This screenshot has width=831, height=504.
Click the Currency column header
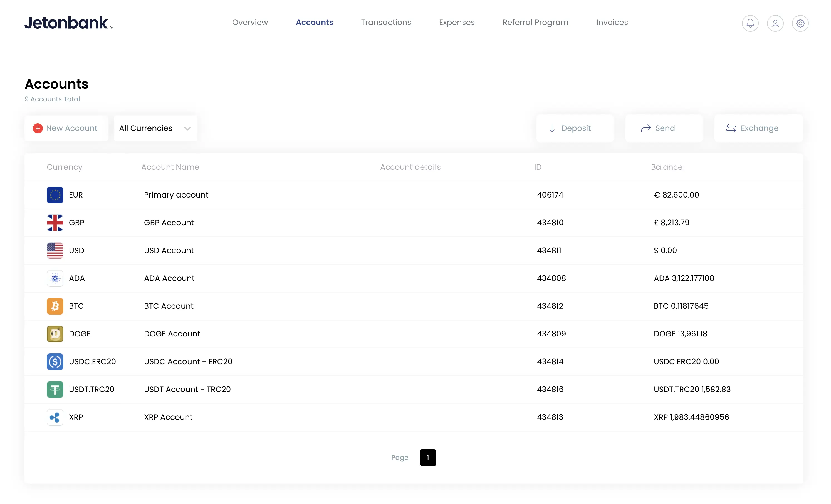[65, 168]
